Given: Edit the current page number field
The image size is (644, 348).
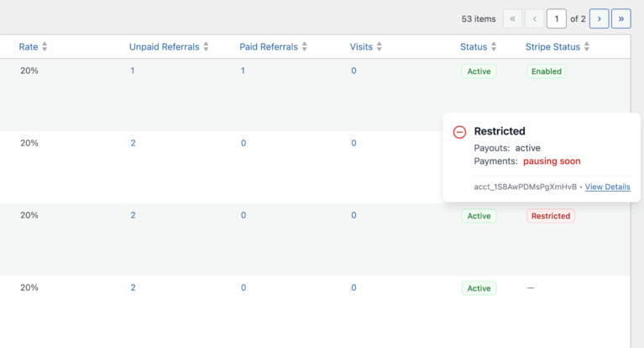Looking at the screenshot, I should click(556, 18).
